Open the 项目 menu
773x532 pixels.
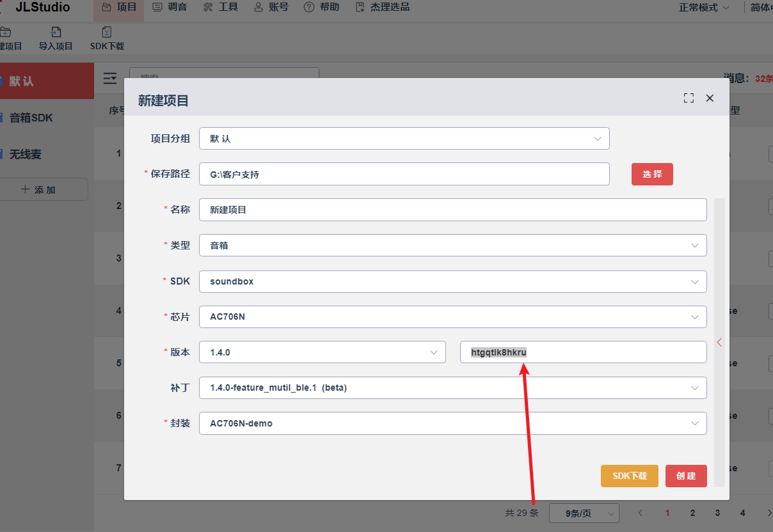click(119, 8)
